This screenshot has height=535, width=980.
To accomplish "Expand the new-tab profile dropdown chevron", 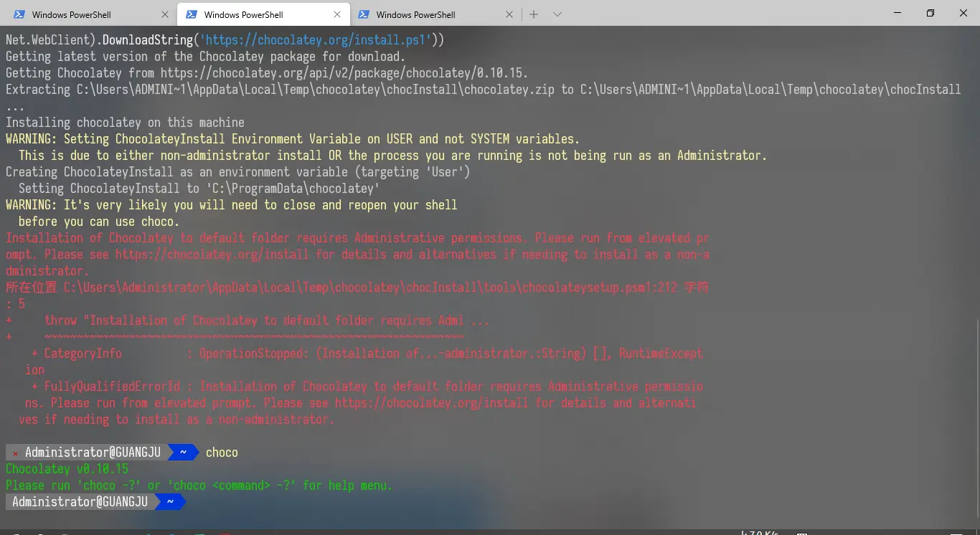I will click(557, 14).
